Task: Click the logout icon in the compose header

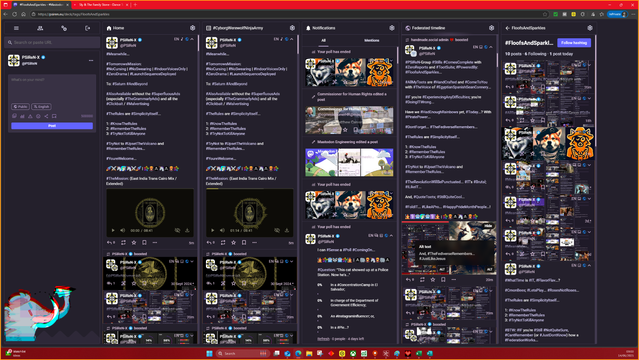Action: coord(88,28)
